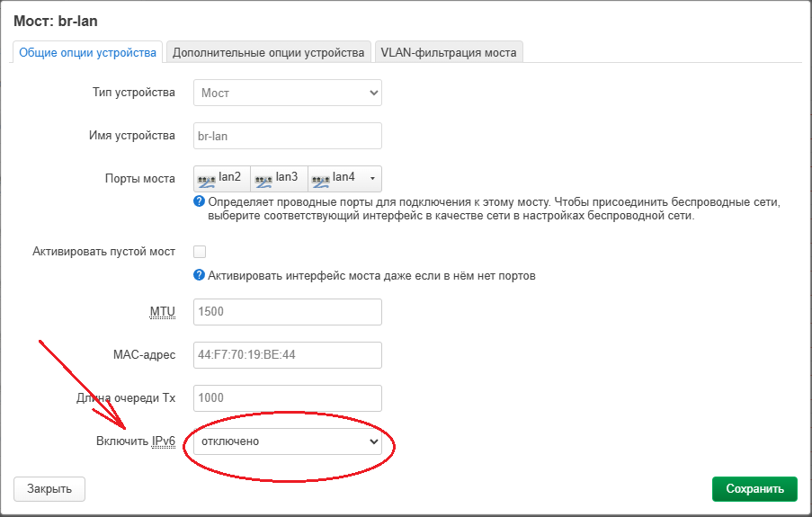Switch to 'Дополнительные опции устройства' tab
Image resolution: width=812 pixels, height=517 pixels.
point(268,53)
